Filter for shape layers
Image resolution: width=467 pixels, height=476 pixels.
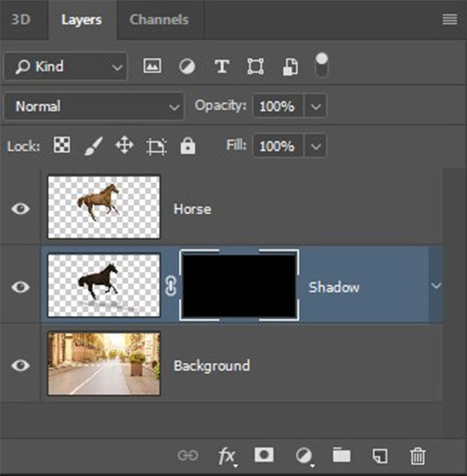click(x=256, y=66)
